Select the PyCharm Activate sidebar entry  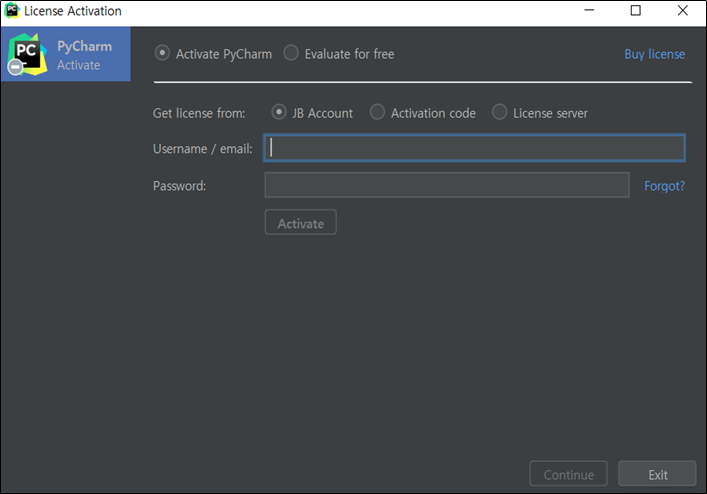click(66, 54)
